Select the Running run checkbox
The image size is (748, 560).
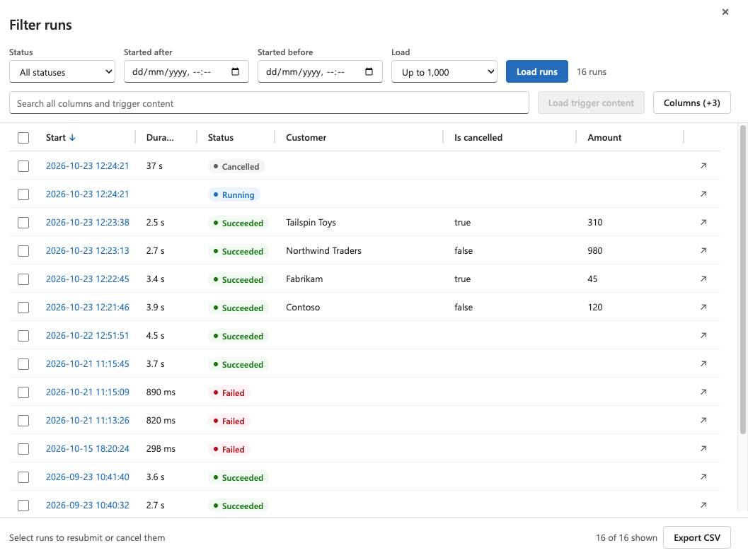(x=23, y=194)
